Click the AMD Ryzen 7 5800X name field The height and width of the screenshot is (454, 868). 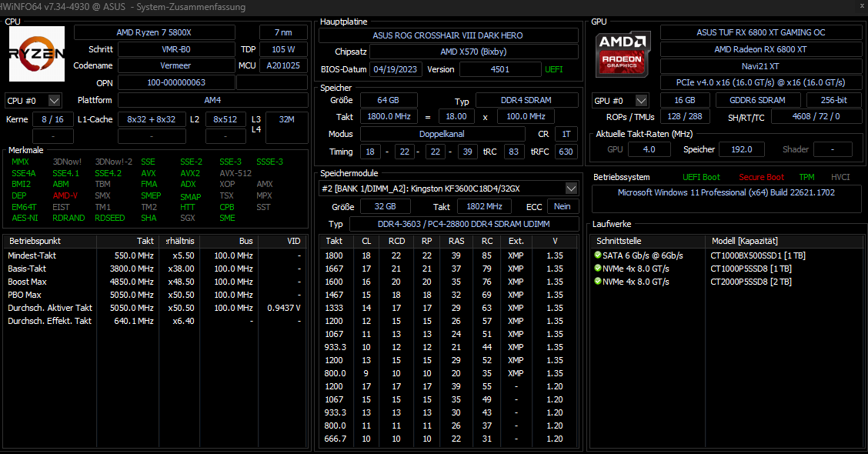point(154,32)
